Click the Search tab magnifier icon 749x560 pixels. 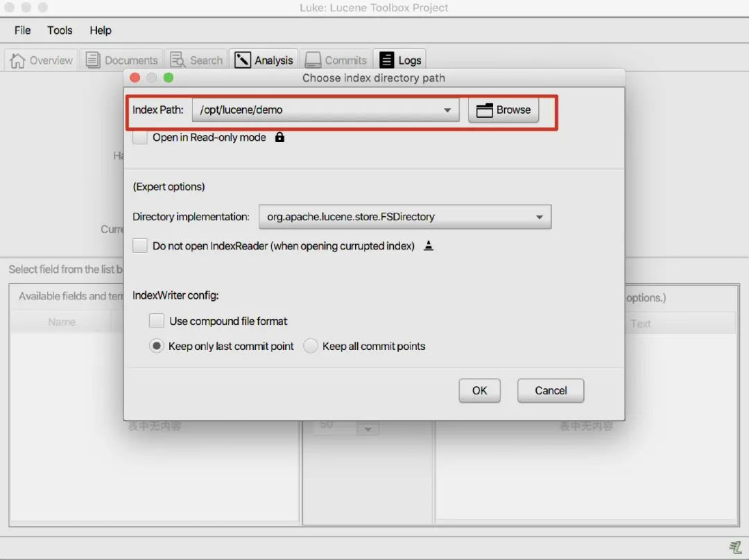pos(178,60)
